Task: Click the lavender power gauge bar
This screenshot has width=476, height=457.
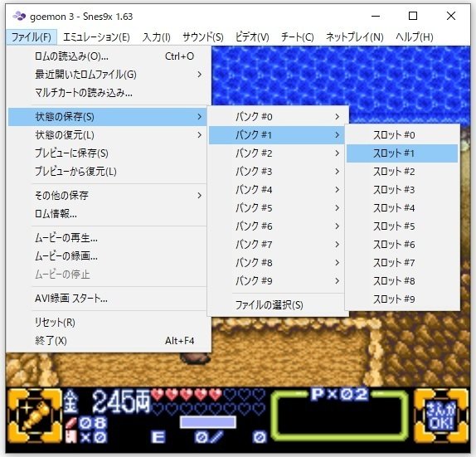Action: coord(207,422)
